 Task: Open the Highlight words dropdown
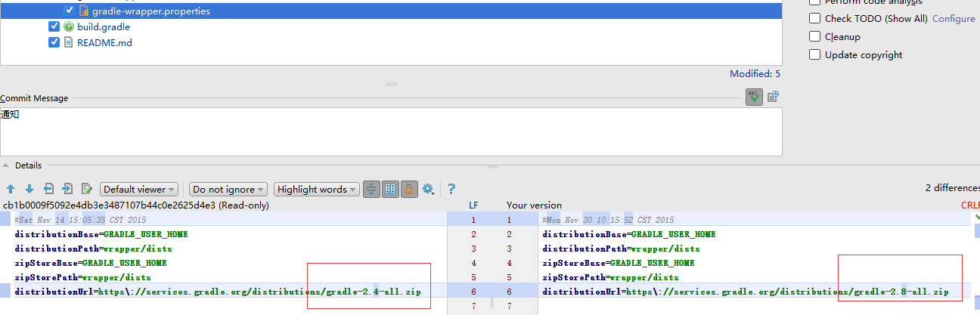point(317,189)
